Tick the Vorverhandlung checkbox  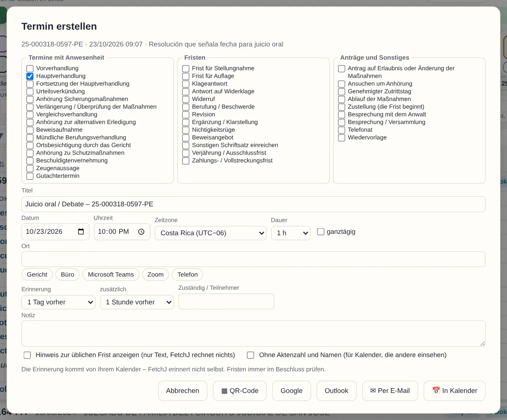coord(30,68)
